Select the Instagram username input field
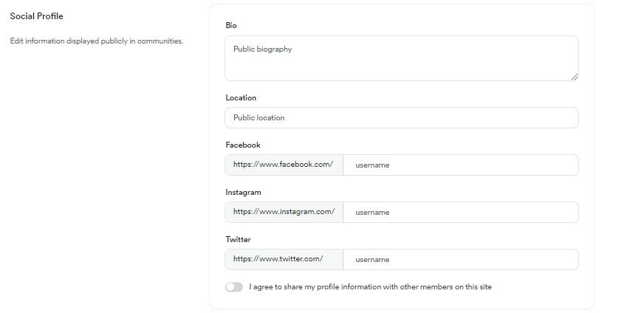Image resolution: width=644 pixels, height=313 pixels. point(460,213)
